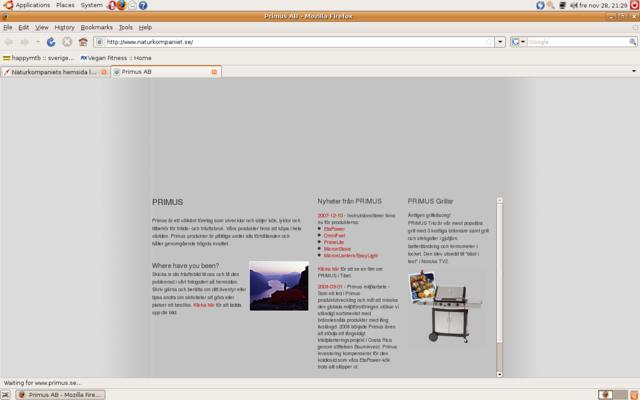Click status text Waiting for www.primus.se
This screenshot has width=640, height=400.
[42, 383]
